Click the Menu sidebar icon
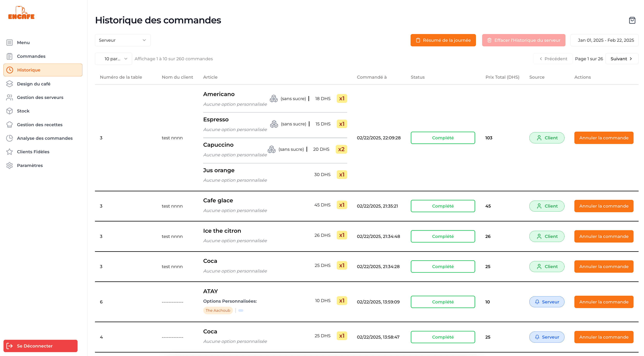644x356 pixels. [9, 43]
